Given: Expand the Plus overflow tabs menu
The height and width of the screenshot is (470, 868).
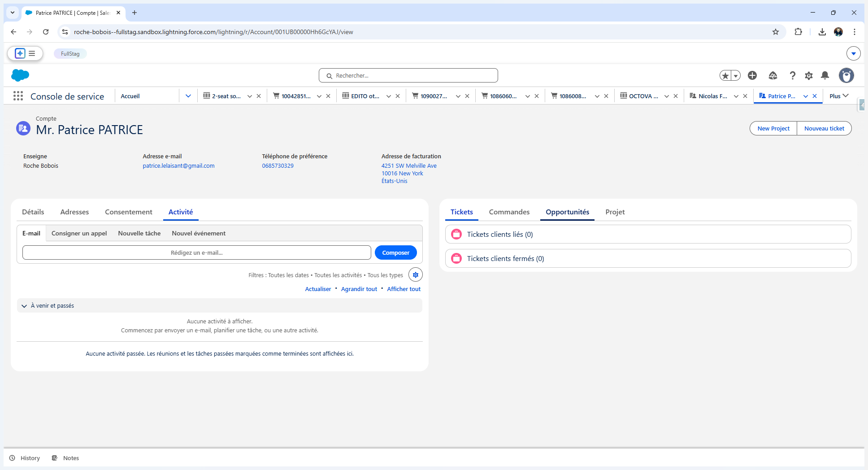Looking at the screenshot, I should (x=839, y=96).
